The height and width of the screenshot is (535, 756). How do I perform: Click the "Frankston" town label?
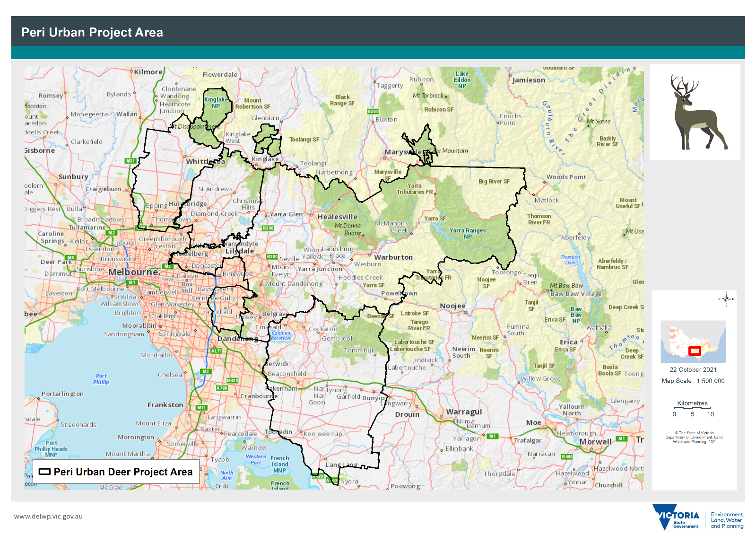coord(165,404)
